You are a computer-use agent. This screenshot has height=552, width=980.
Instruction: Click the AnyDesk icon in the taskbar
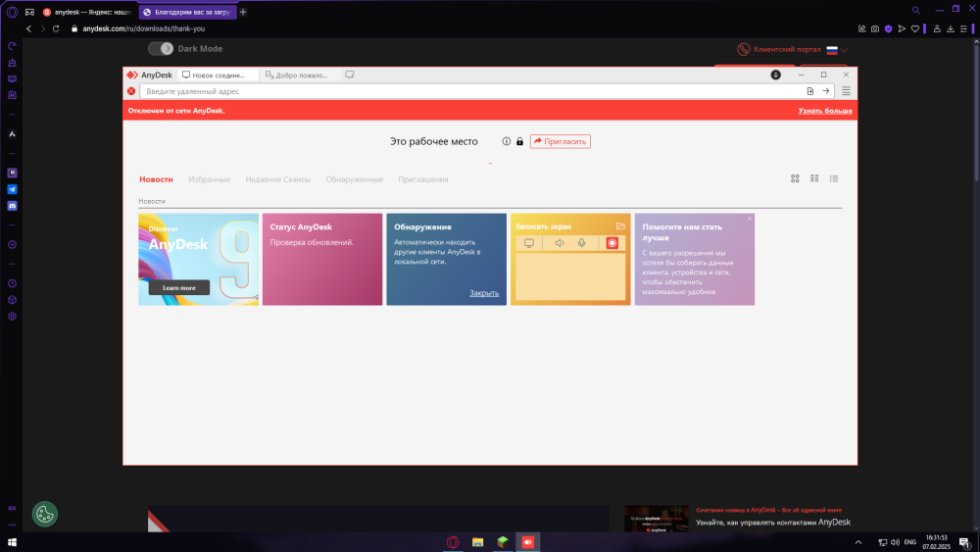tap(527, 542)
